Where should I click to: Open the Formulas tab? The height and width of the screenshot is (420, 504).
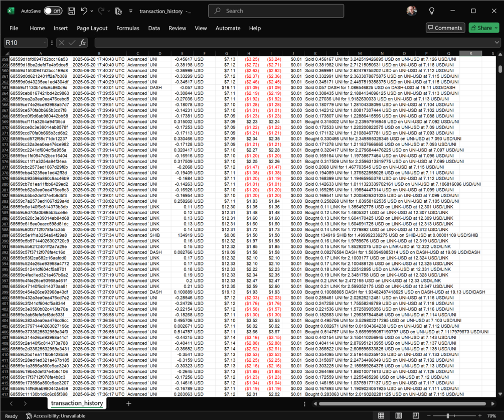tap(127, 28)
